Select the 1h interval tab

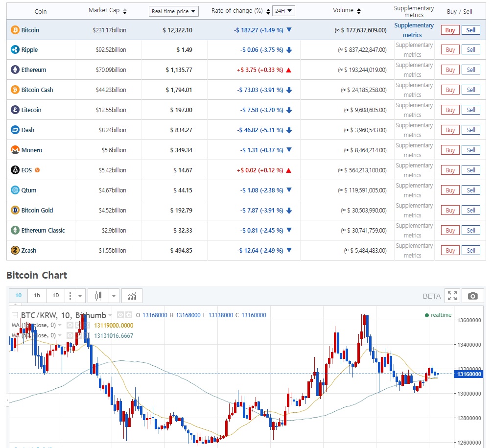[x=37, y=296]
